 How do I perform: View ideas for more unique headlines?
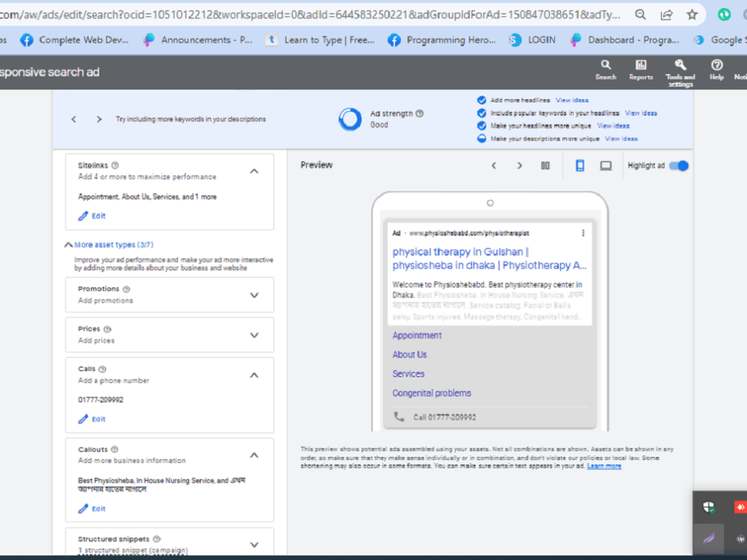613,125
